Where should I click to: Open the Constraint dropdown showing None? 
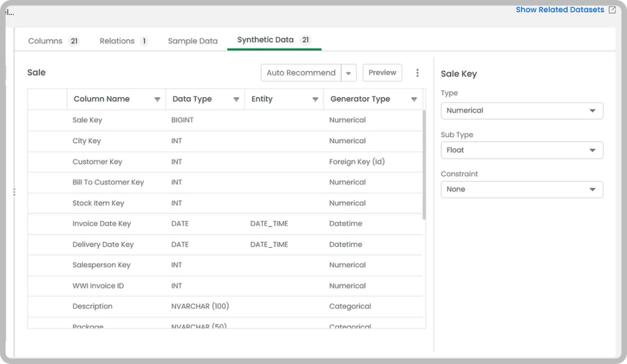click(x=522, y=190)
